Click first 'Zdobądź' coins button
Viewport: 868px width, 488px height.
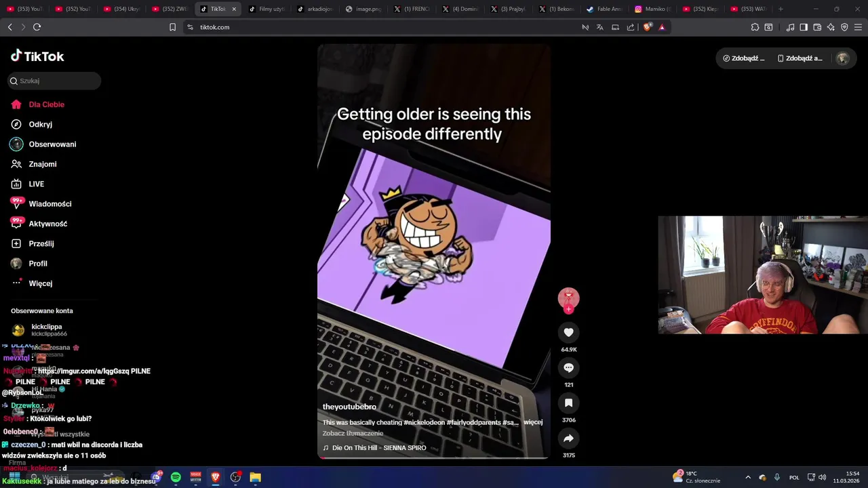pos(744,58)
